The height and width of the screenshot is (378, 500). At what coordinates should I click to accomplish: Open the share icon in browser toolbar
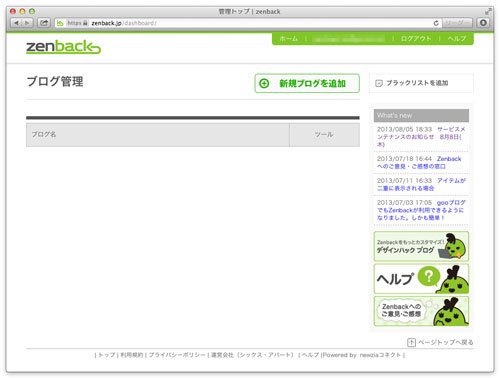(44, 23)
